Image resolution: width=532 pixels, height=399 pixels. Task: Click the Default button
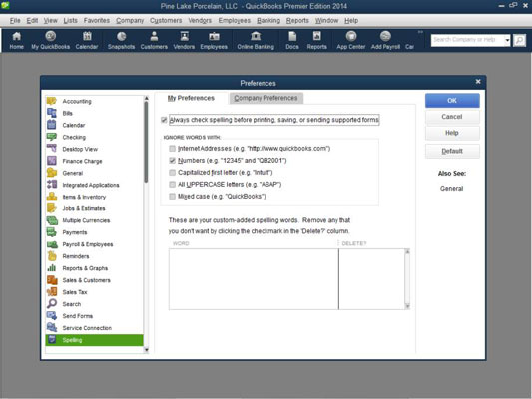tap(452, 151)
